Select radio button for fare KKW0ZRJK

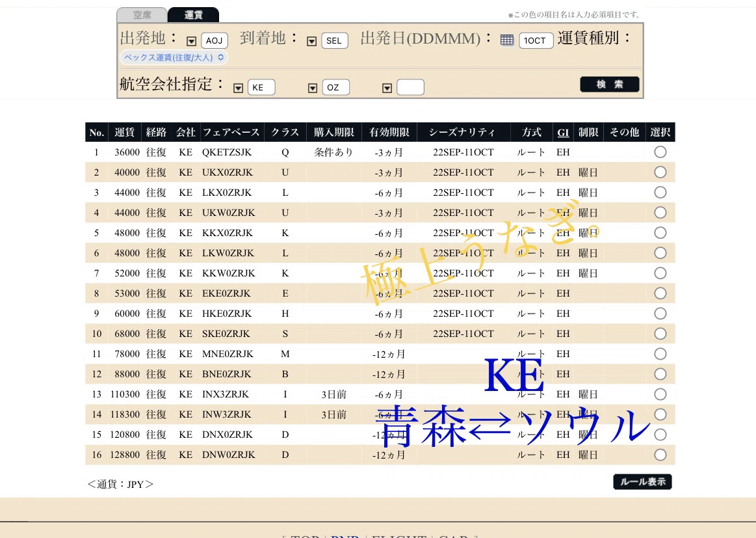point(660,273)
